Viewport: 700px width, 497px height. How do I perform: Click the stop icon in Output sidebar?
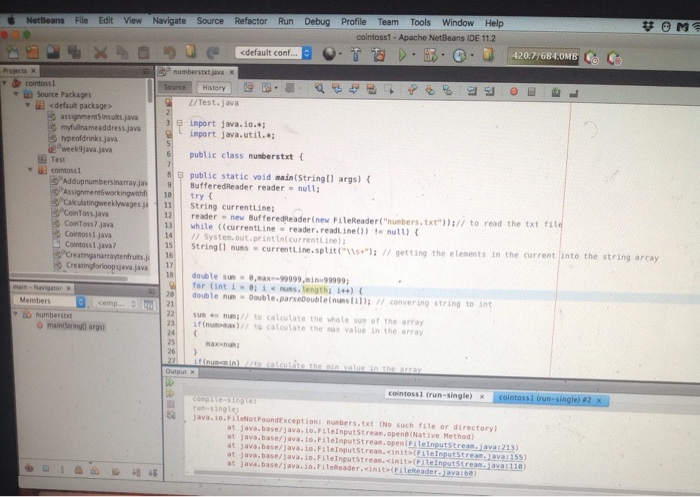(171, 404)
